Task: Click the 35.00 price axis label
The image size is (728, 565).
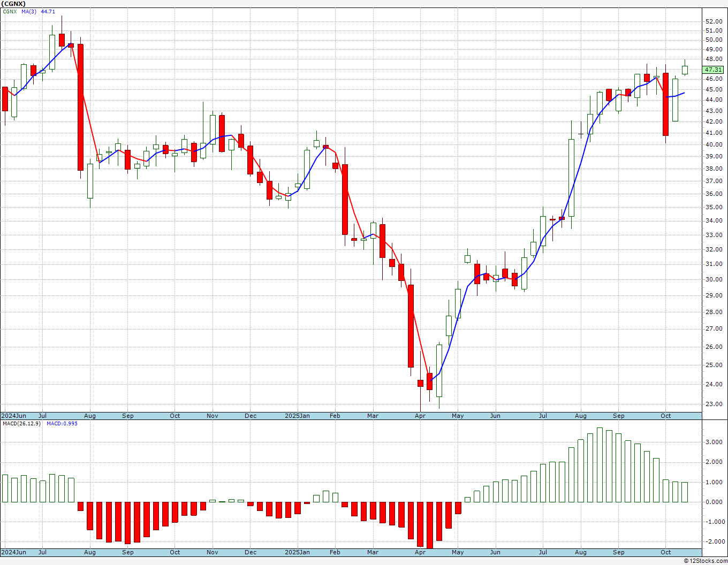Action: [714, 207]
